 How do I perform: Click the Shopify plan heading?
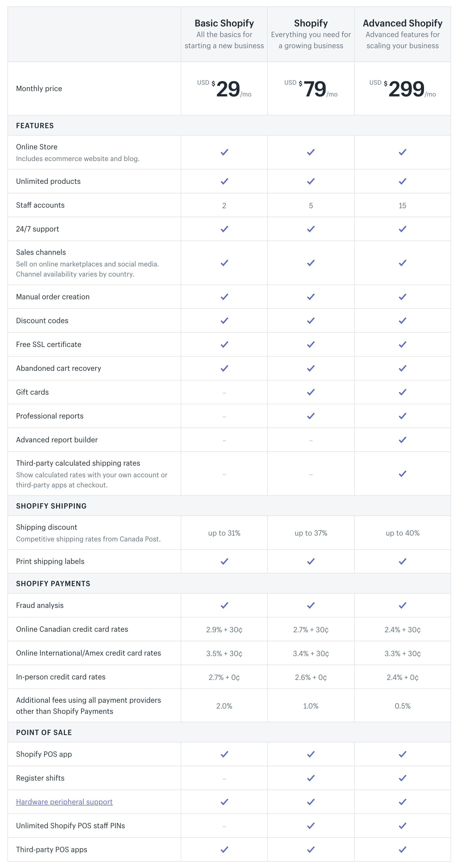point(311,23)
